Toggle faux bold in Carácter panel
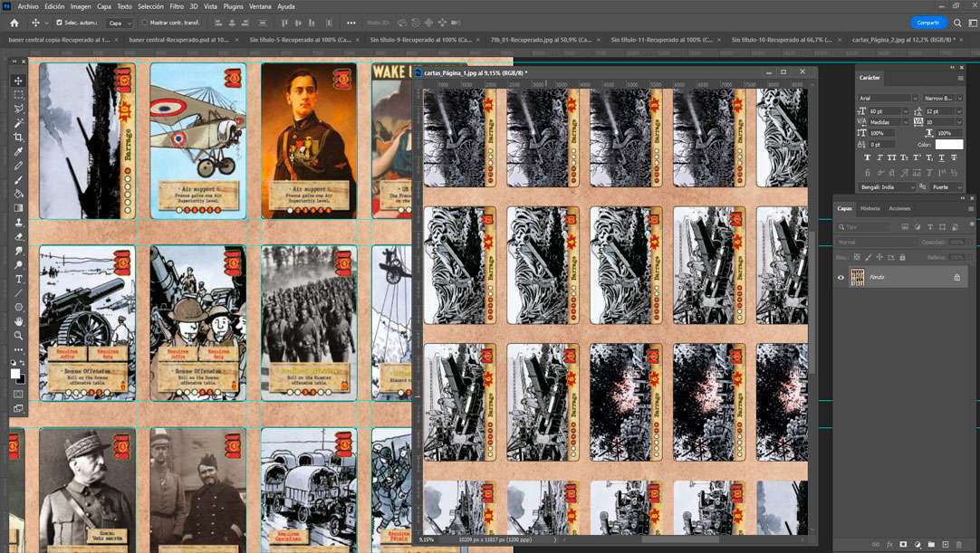This screenshot has height=553, width=980. [867, 157]
